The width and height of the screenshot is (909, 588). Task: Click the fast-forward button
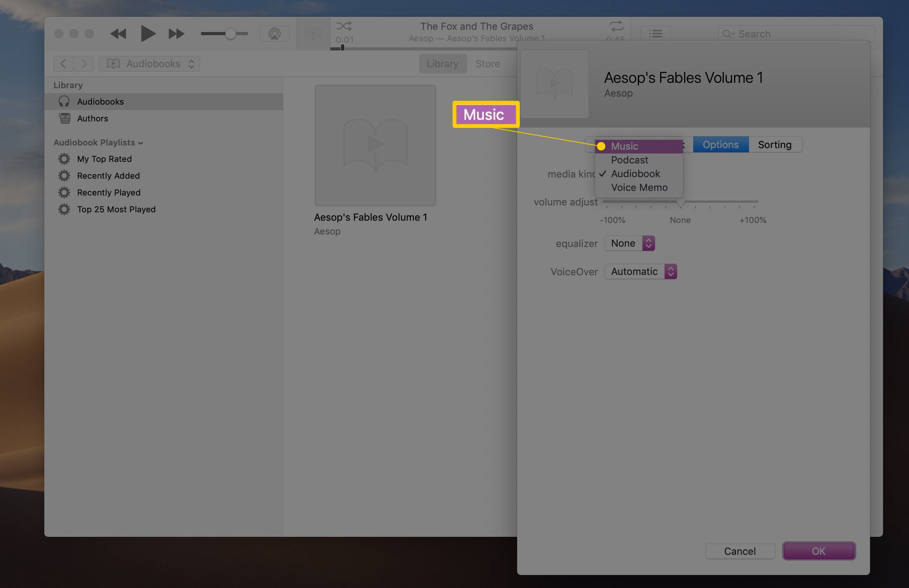pyautogui.click(x=176, y=34)
